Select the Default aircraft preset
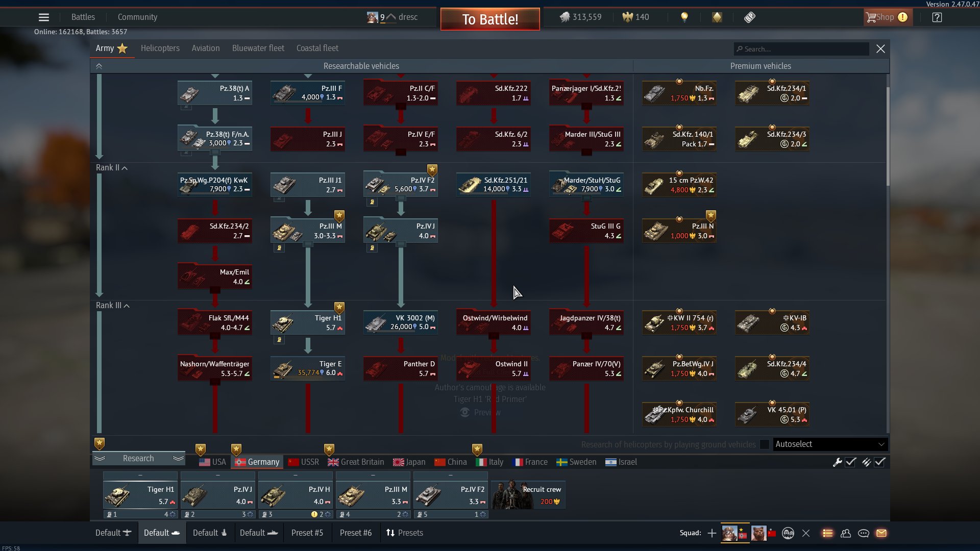This screenshot has height=551, width=980. coord(113,533)
